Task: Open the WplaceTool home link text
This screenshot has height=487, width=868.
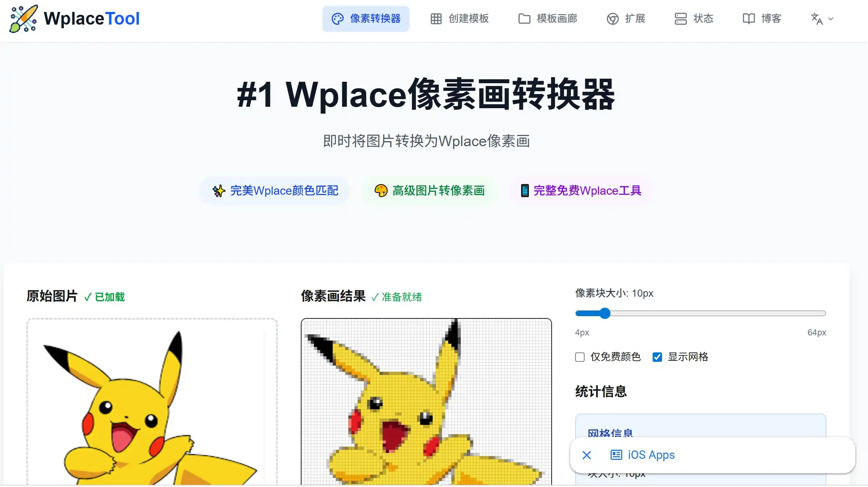Action: click(92, 18)
